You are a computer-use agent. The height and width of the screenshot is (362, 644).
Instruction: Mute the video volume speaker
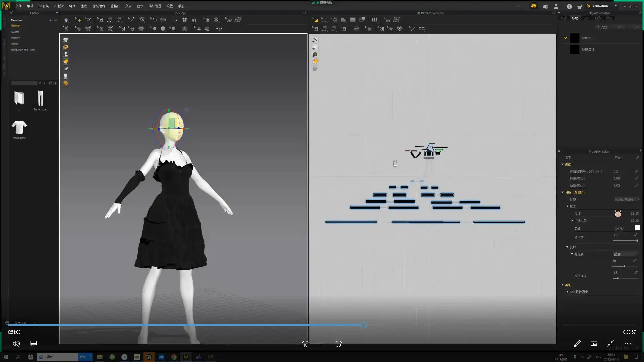pos(16,344)
